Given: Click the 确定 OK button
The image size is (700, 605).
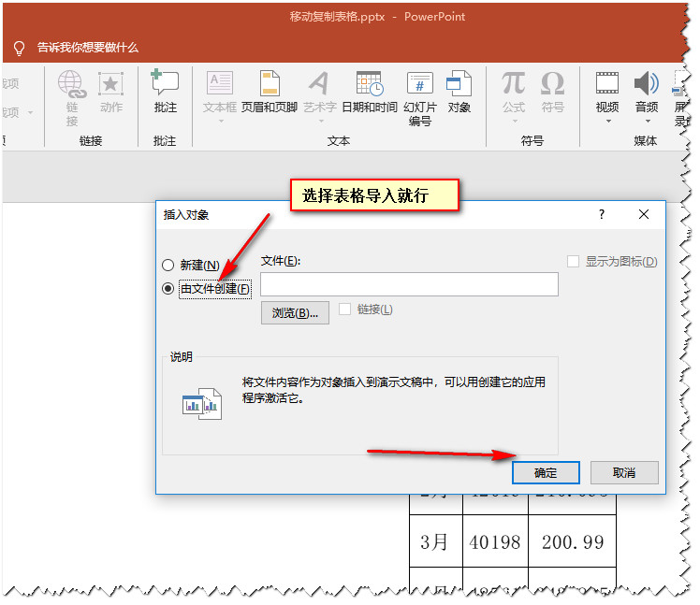Looking at the screenshot, I should coord(546,472).
